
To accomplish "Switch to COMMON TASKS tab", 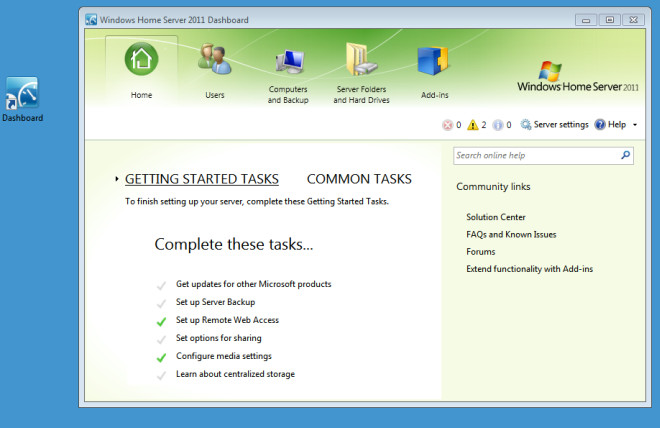I will [359, 179].
